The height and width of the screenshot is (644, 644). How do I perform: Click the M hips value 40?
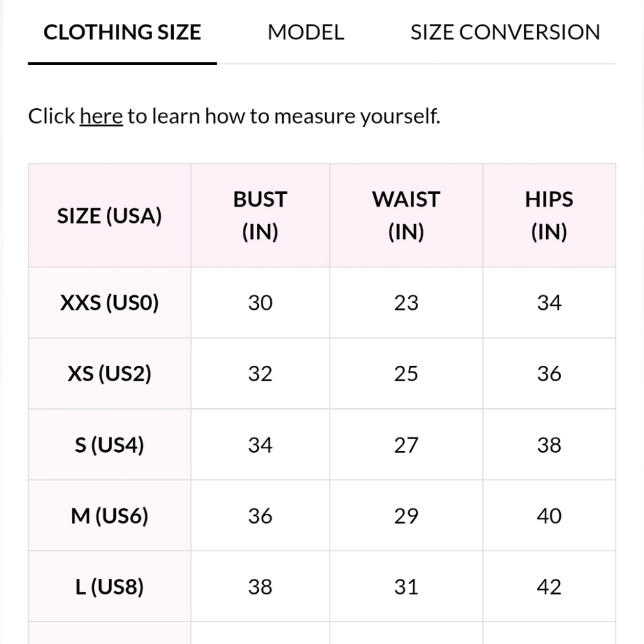point(549,516)
